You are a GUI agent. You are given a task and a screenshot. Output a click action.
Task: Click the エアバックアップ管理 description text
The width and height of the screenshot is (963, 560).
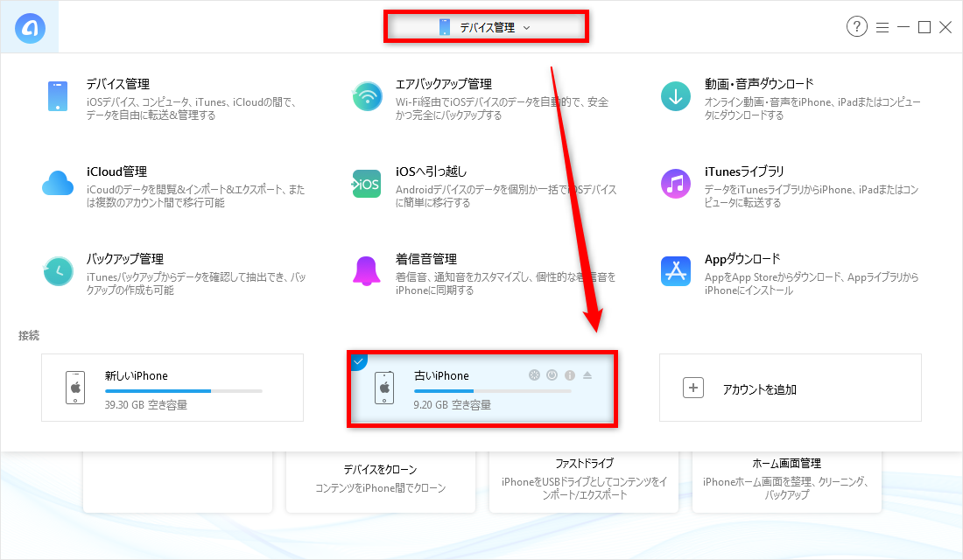point(502,108)
